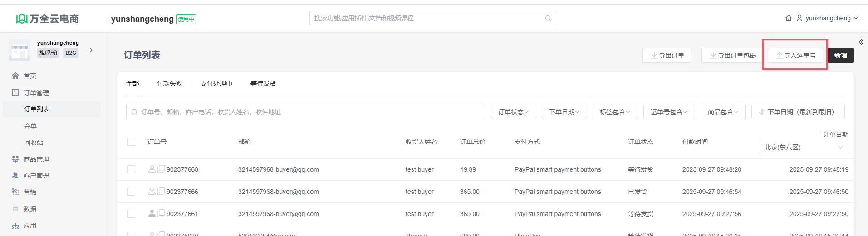Check the box for order 902377668
The image size is (868, 236).
(131, 169)
